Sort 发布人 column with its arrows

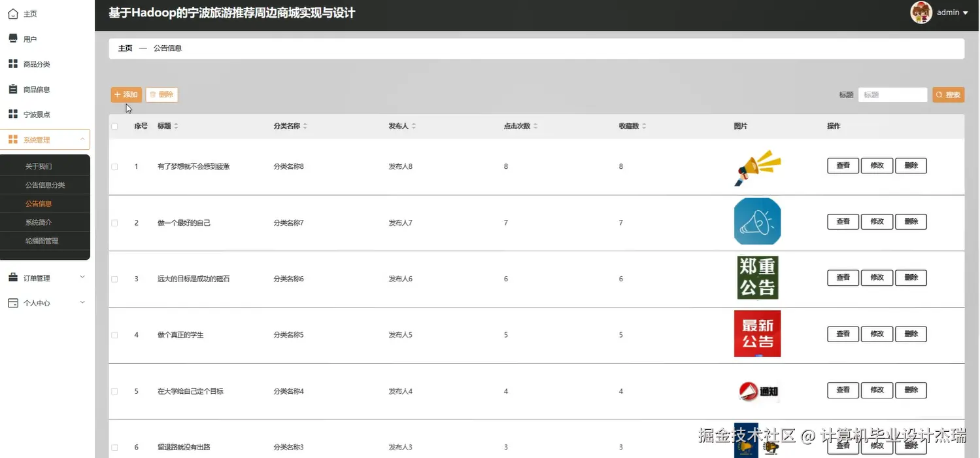click(414, 126)
